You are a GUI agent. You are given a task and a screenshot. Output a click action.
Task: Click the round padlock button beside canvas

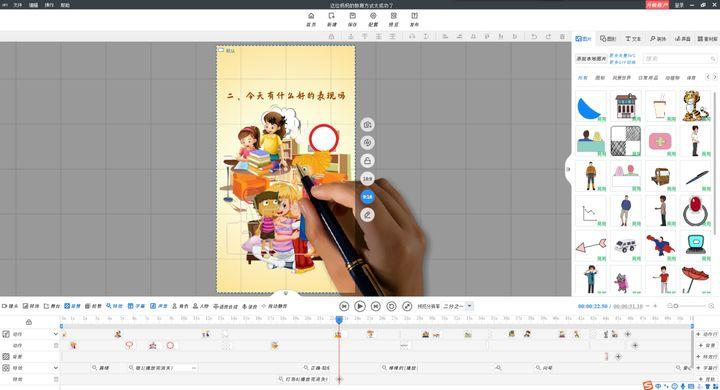[367, 160]
